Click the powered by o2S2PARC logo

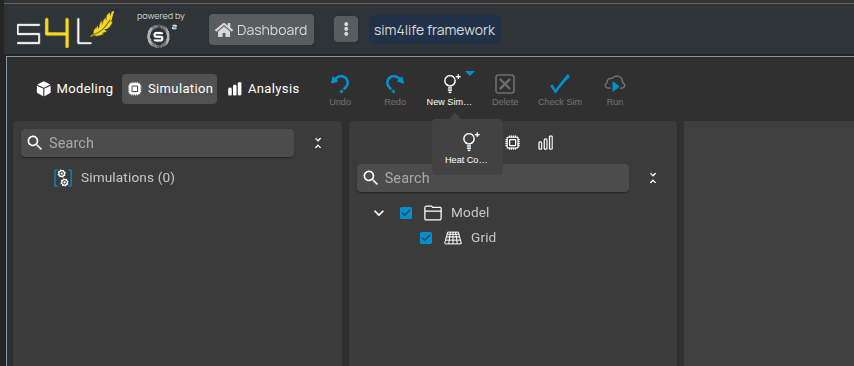[160, 29]
